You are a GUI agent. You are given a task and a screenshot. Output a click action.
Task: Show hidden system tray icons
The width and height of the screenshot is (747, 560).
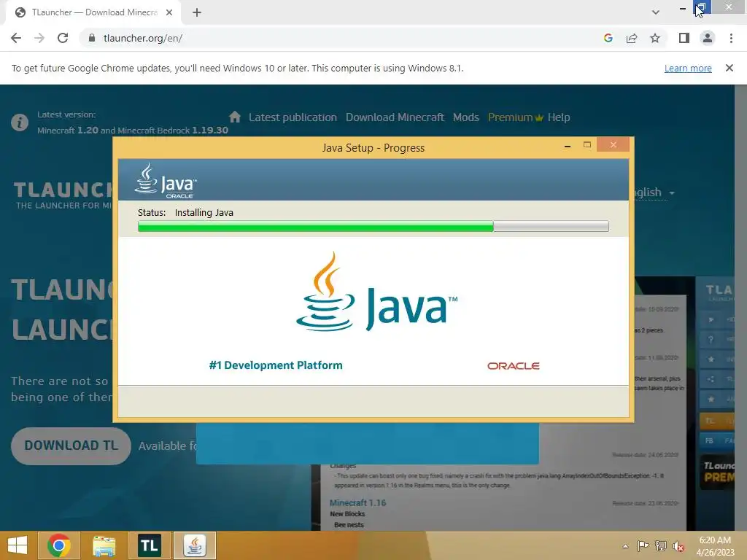pyautogui.click(x=625, y=546)
